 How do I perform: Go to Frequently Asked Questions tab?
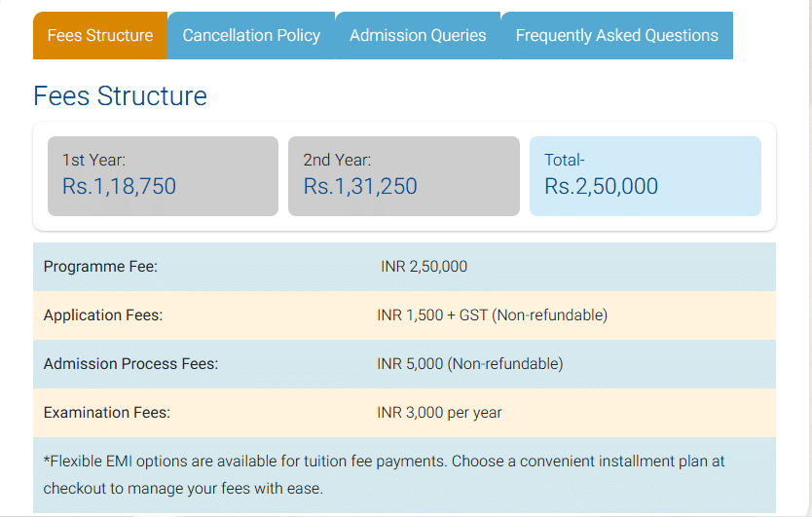pyautogui.click(x=616, y=36)
